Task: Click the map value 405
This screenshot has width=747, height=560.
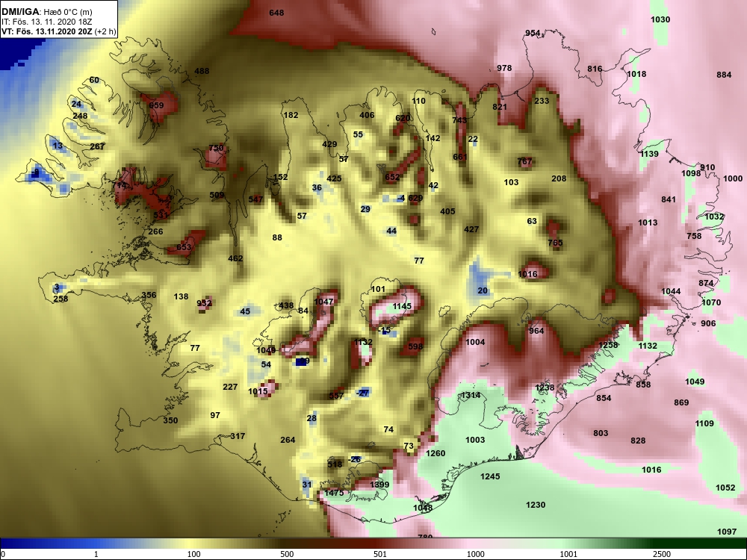Action: (447, 211)
